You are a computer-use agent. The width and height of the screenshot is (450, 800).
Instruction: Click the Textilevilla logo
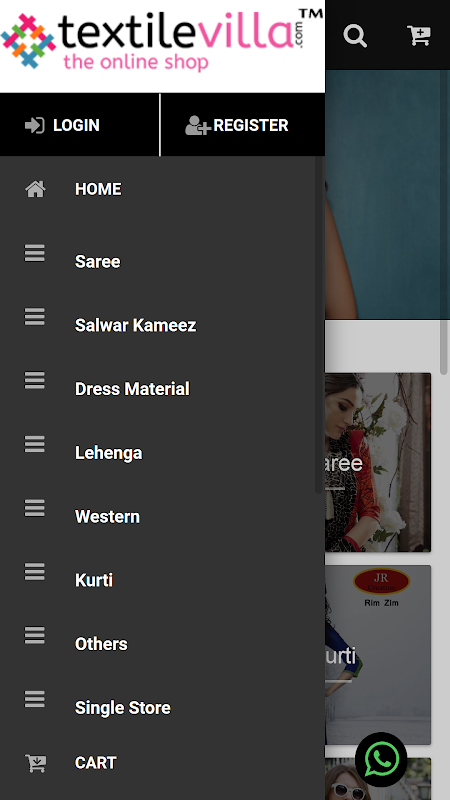click(x=162, y=42)
